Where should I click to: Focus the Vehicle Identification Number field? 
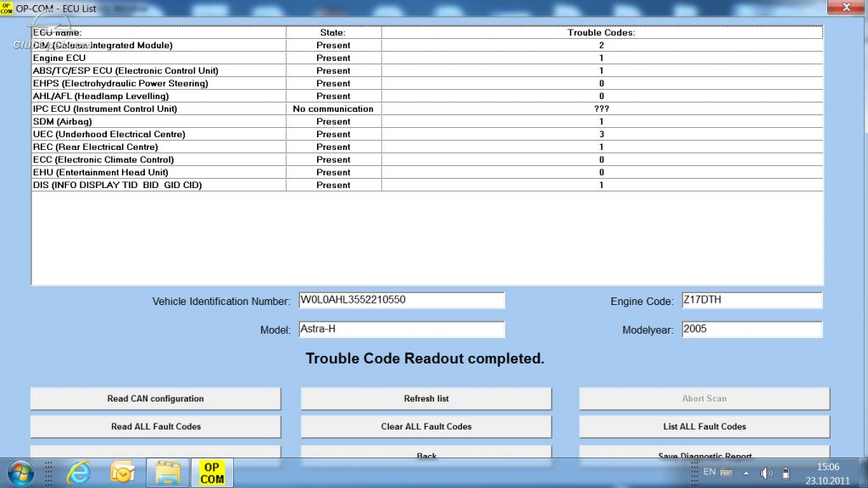click(401, 300)
